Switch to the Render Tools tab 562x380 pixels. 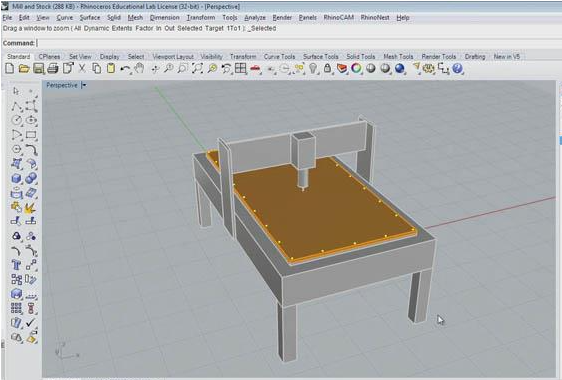pos(439,57)
